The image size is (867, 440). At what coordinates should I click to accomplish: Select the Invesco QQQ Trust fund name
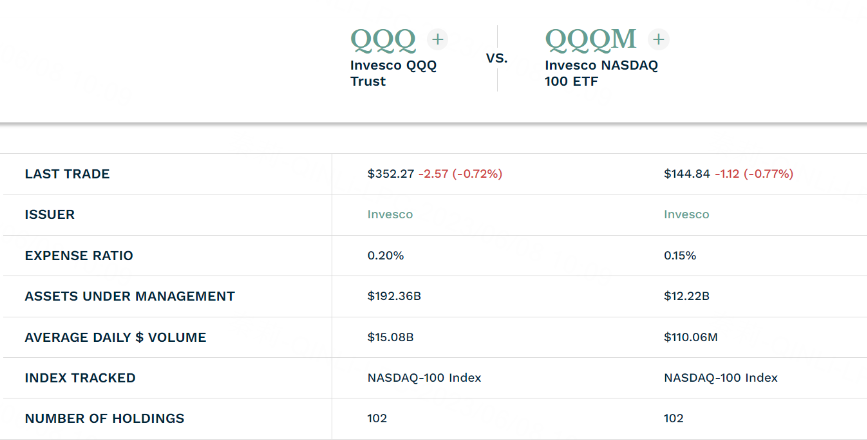coord(393,73)
